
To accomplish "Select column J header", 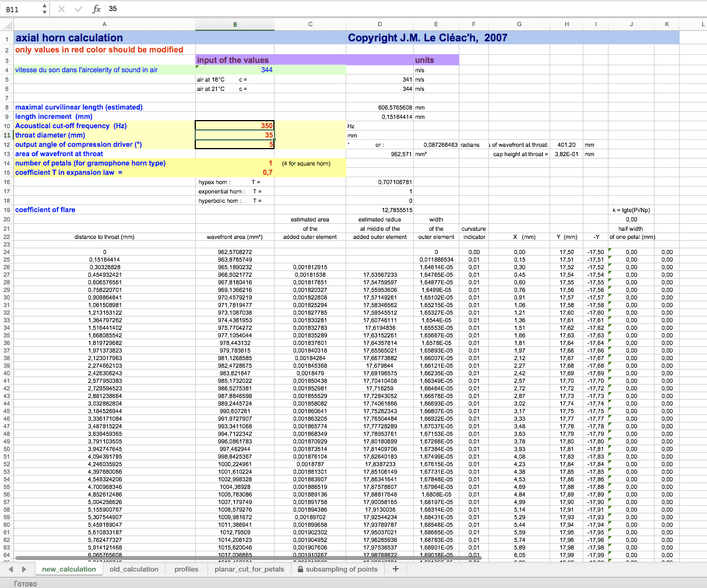I will click(x=631, y=24).
